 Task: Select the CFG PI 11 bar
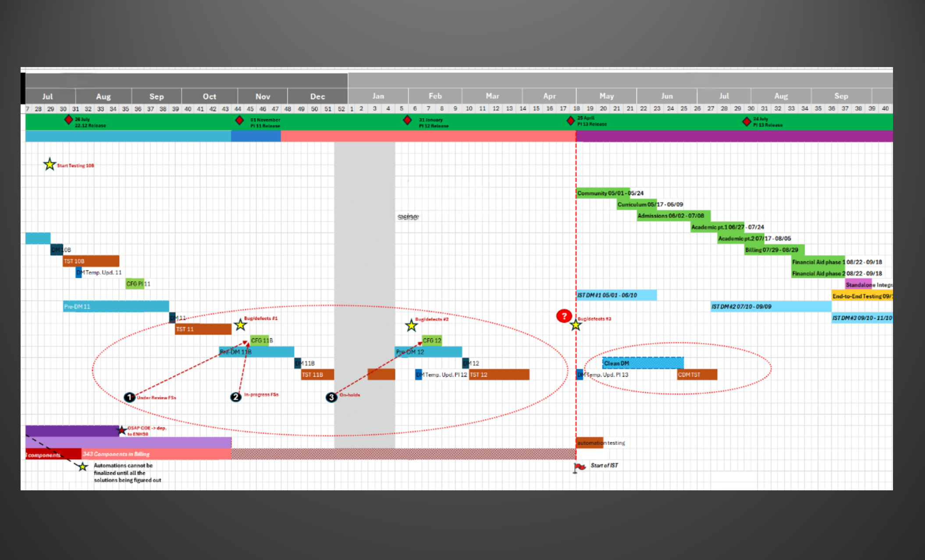(x=135, y=284)
